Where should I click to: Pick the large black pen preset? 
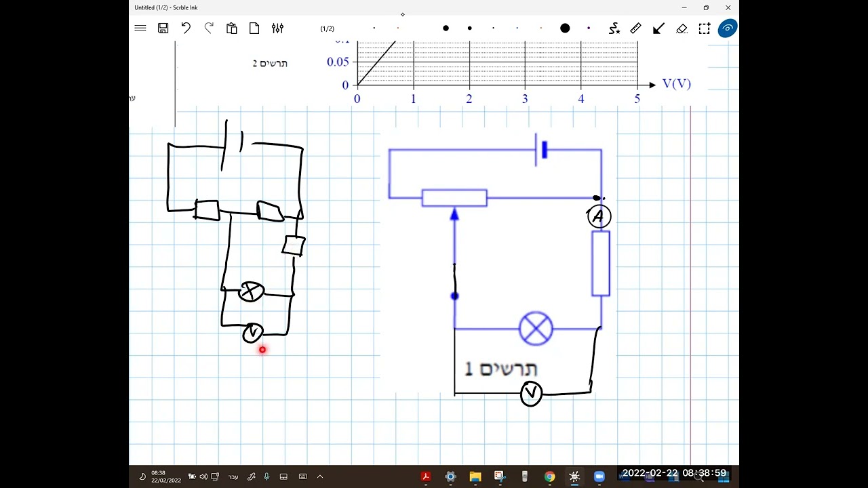click(565, 28)
